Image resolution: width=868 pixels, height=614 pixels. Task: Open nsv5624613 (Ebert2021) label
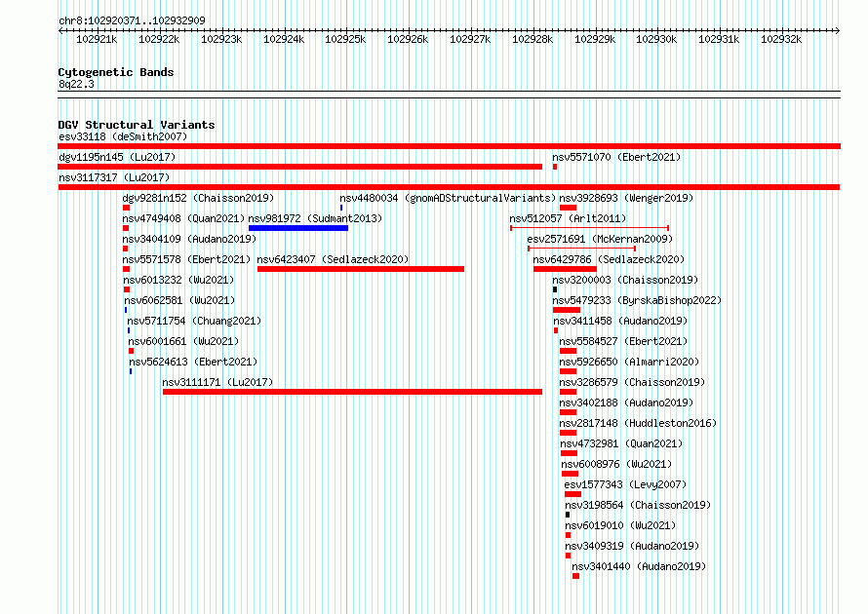(x=193, y=362)
